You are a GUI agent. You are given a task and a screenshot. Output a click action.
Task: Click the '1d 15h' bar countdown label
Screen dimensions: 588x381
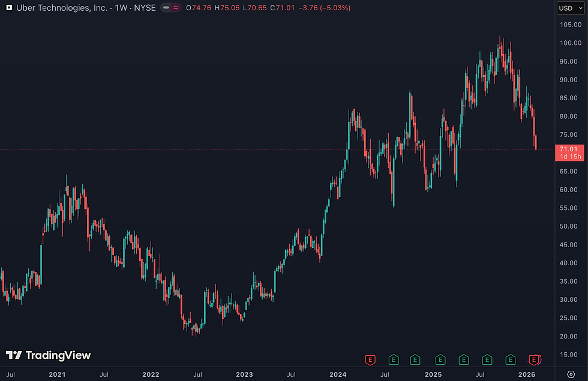coord(571,157)
